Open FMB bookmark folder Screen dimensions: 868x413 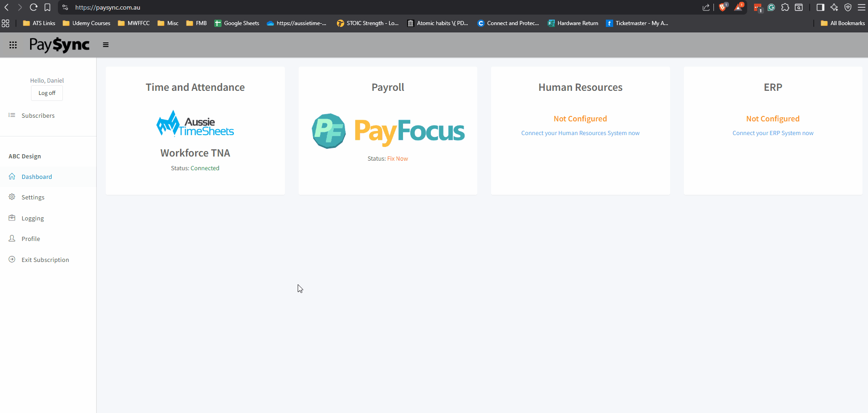click(196, 23)
